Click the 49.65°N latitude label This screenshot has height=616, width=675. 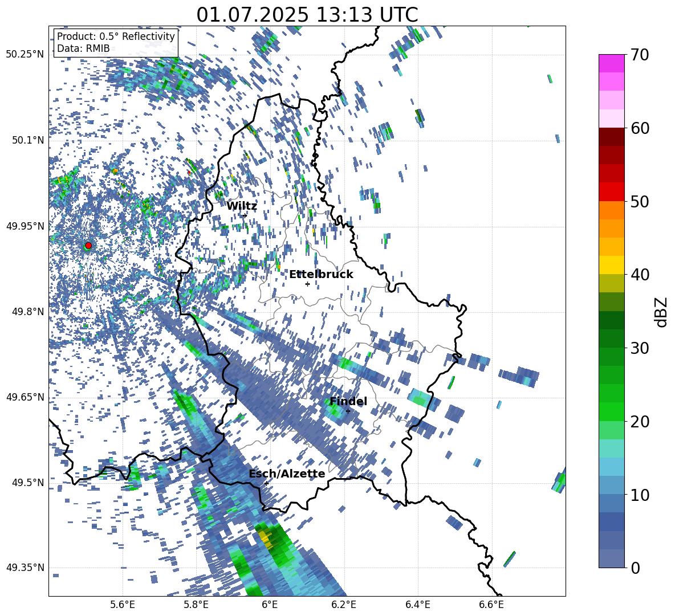[25, 397]
